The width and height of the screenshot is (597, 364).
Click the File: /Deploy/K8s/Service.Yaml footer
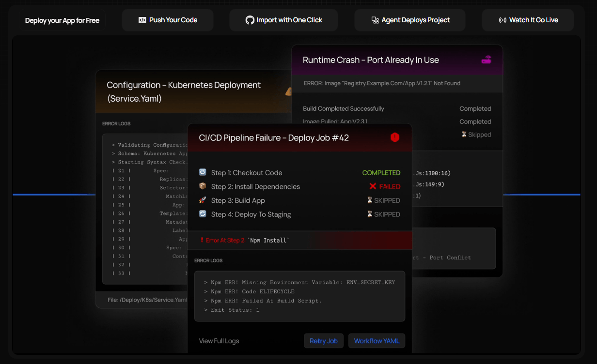pos(147,300)
